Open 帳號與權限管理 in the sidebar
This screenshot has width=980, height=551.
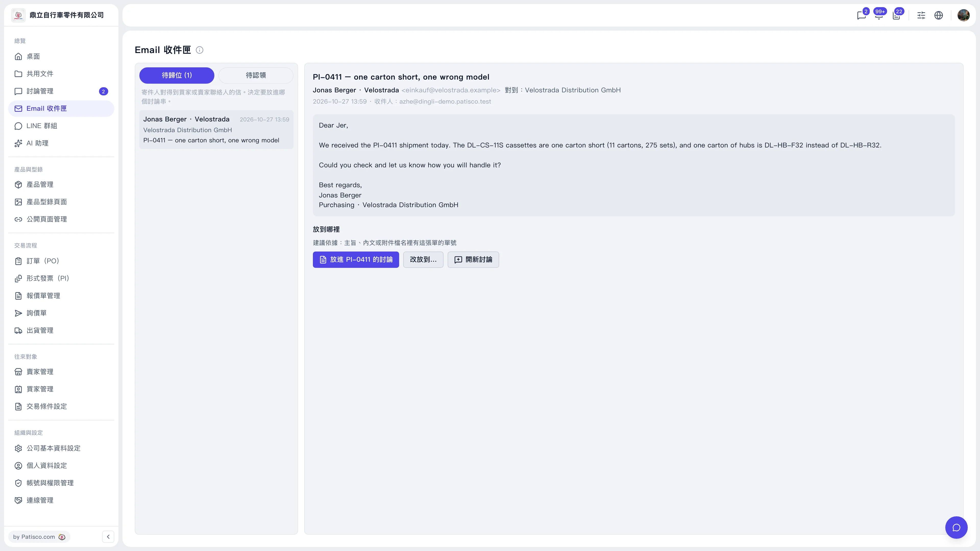coord(61,483)
